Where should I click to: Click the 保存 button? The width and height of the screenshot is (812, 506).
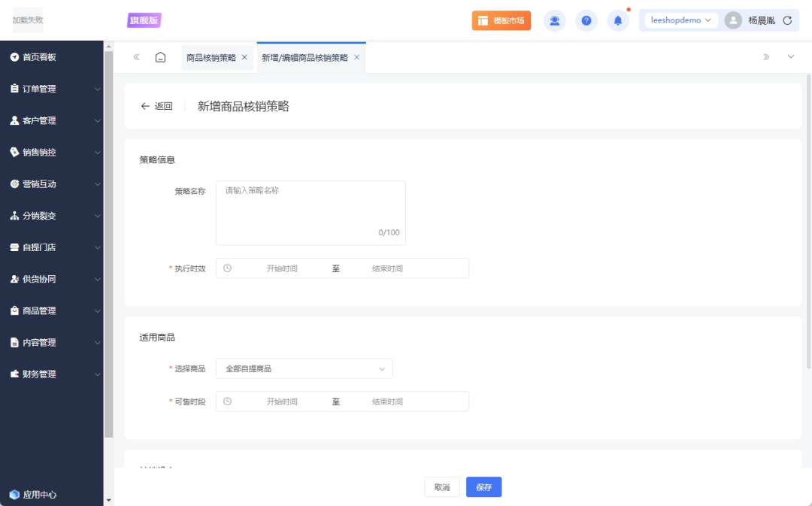[483, 487]
